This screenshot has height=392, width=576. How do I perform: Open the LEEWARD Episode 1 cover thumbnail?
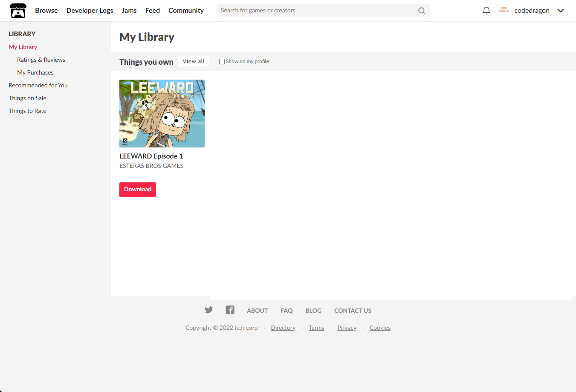[x=162, y=113]
